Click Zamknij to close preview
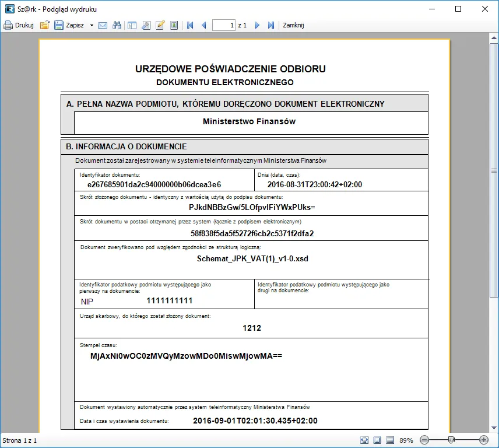The width and height of the screenshot is (499, 448). point(293,25)
